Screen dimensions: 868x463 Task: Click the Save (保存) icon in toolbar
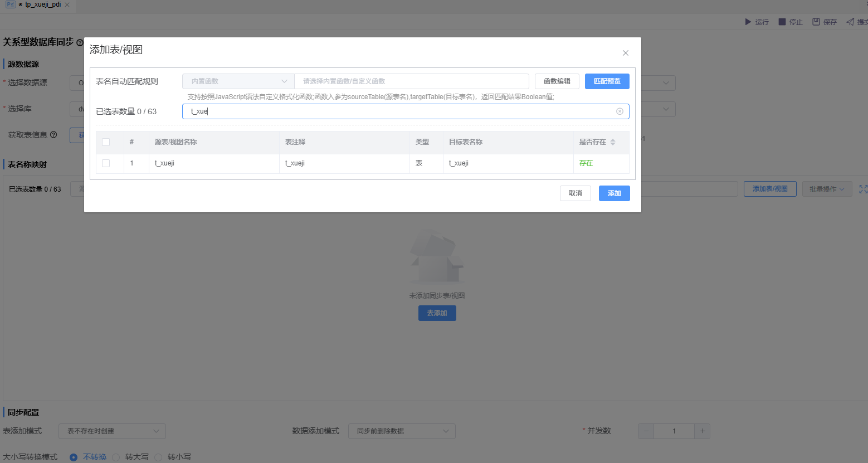pyautogui.click(x=816, y=22)
